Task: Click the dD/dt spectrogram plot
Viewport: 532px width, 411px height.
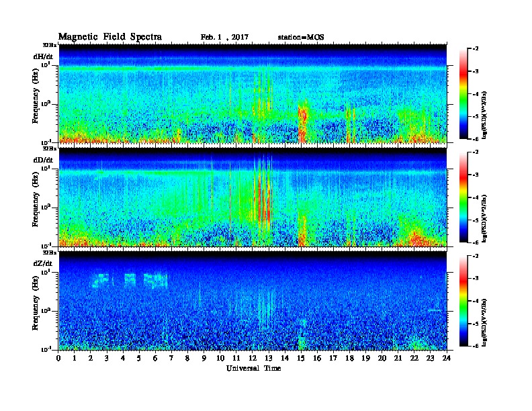Action: tap(253, 197)
